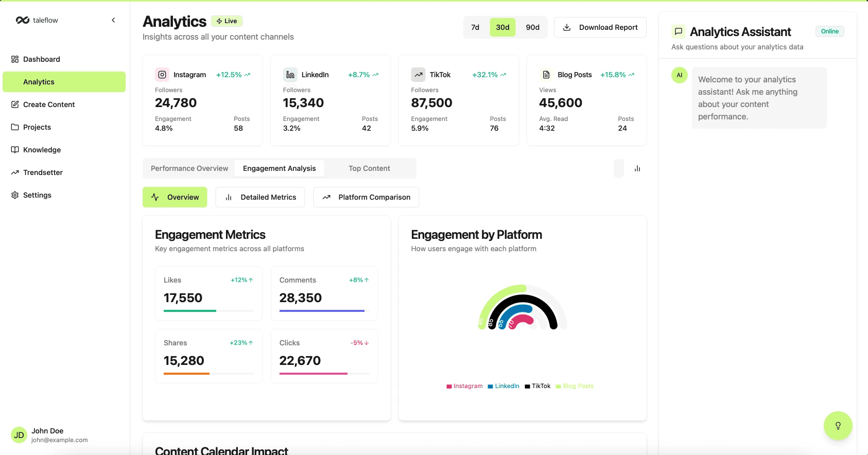The image size is (868, 455).
Task: Click the chat icon next to Analytics Assistant
Action: [679, 31]
